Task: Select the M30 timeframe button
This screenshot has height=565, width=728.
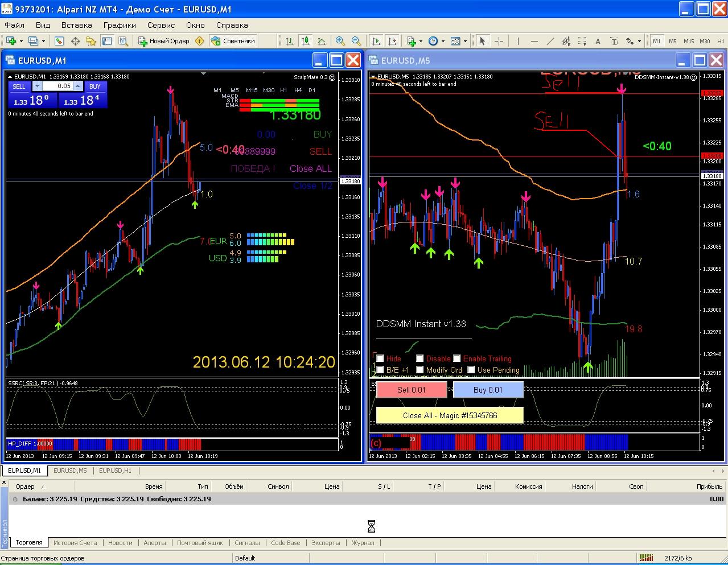Action: pyautogui.click(x=705, y=41)
